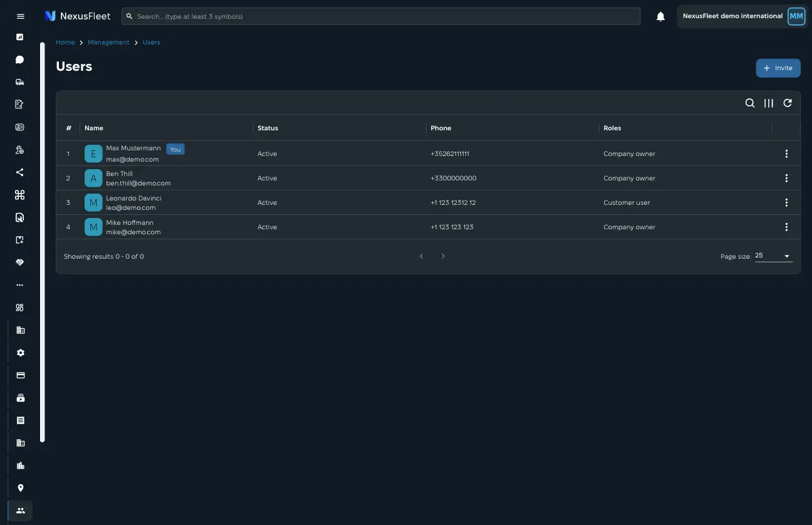The width and height of the screenshot is (812, 525).
Task: Refresh the users table
Action: click(788, 103)
